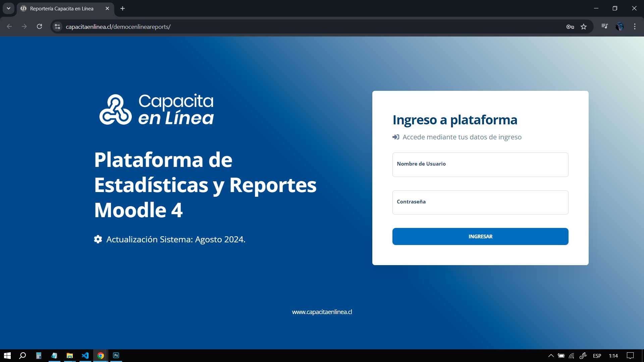Viewport: 644px width, 362px height.
Task: Select the Reportería Capacita en Línea tab
Action: coord(65,8)
